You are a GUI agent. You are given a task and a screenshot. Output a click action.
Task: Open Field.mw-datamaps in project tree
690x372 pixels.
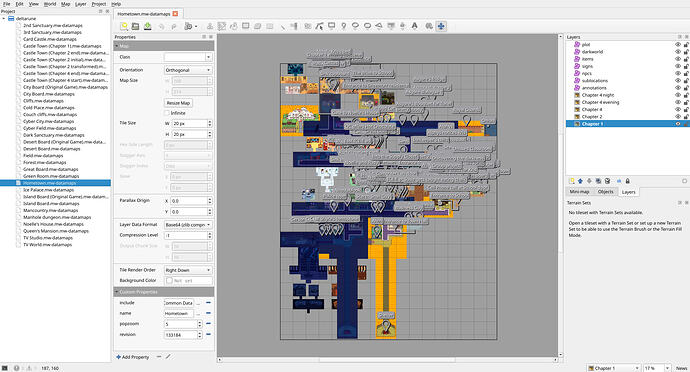pos(43,155)
